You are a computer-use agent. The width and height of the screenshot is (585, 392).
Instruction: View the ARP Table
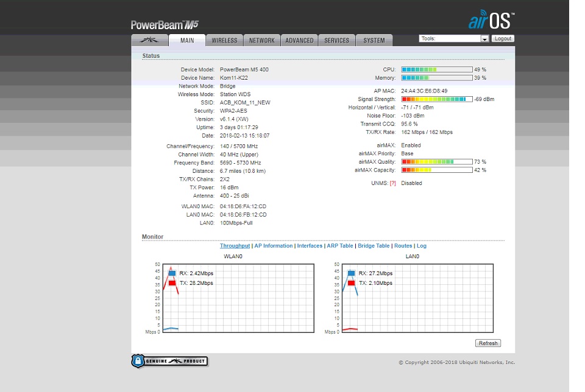click(340, 246)
